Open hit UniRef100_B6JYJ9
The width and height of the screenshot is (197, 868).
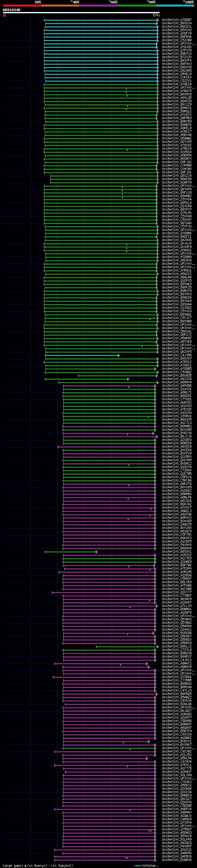pyautogui.click(x=177, y=436)
